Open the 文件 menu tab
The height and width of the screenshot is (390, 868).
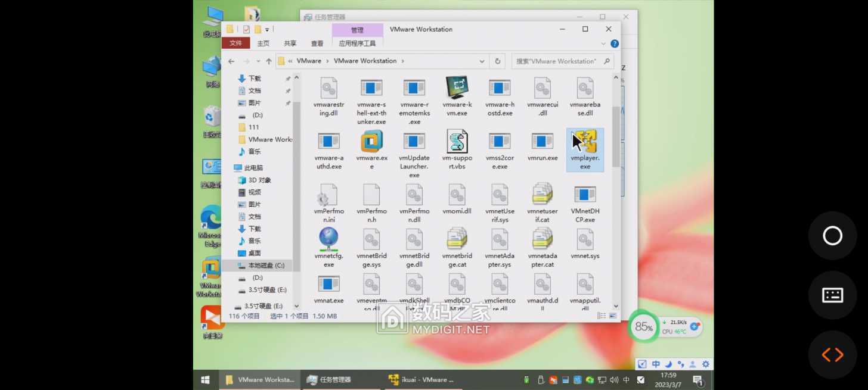tap(235, 43)
